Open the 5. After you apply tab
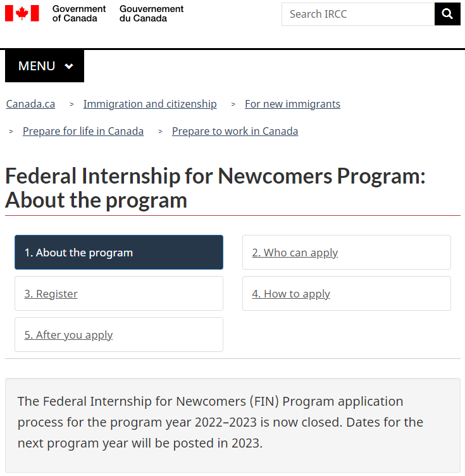 pyautogui.click(x=119, y=335)
